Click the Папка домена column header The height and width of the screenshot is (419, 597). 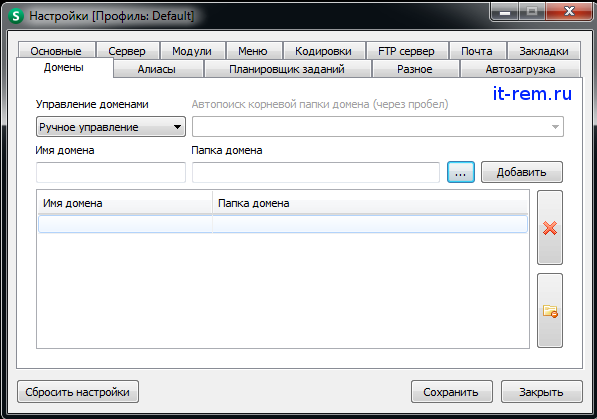(370, 203)
